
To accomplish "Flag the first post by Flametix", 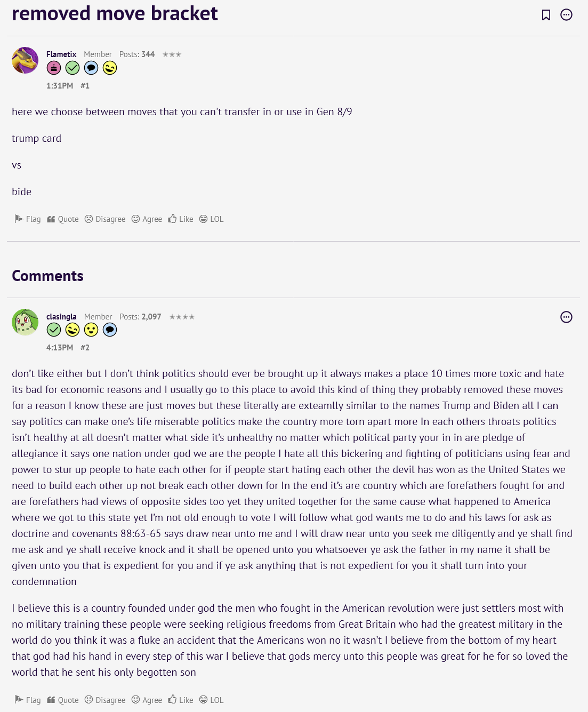I will [28, 219].
